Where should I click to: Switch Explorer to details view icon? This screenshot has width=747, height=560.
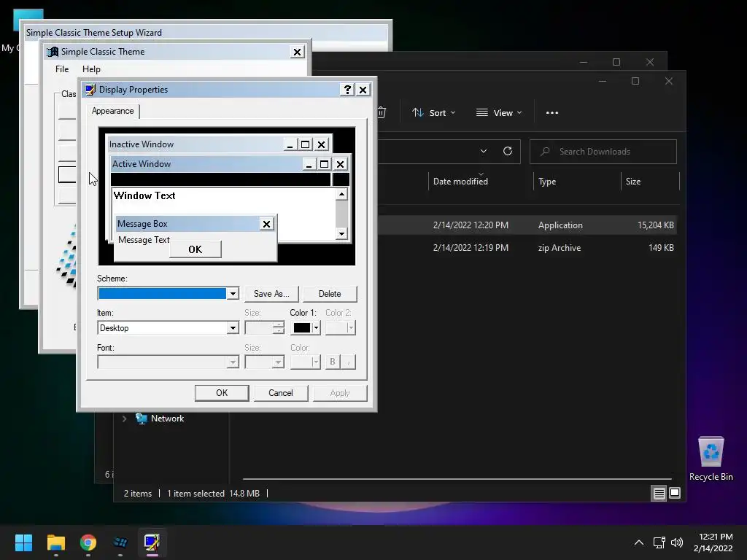[659, 494]
